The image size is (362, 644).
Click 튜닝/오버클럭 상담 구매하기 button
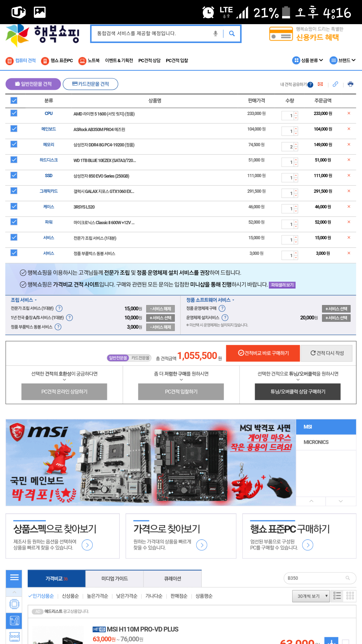tap(298, 392)
